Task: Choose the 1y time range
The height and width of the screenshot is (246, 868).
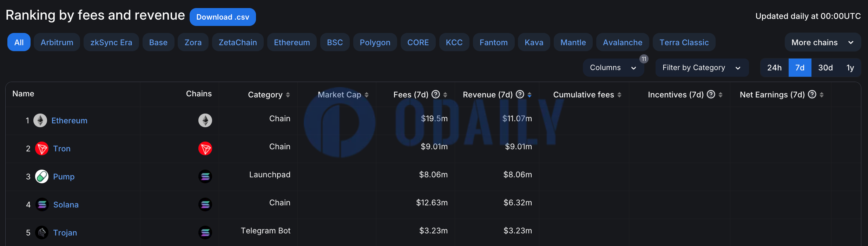Action: [x=850, y=68]
